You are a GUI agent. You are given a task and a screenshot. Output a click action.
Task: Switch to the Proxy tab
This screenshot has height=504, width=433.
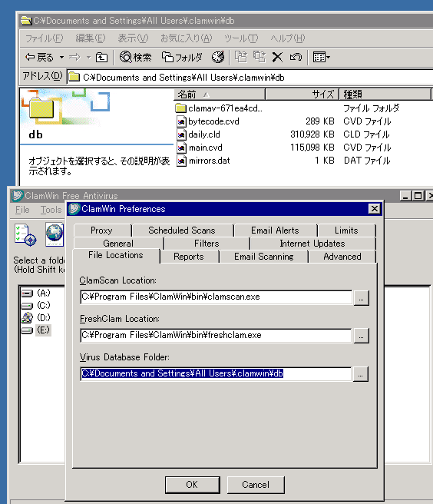click(102, 230)
